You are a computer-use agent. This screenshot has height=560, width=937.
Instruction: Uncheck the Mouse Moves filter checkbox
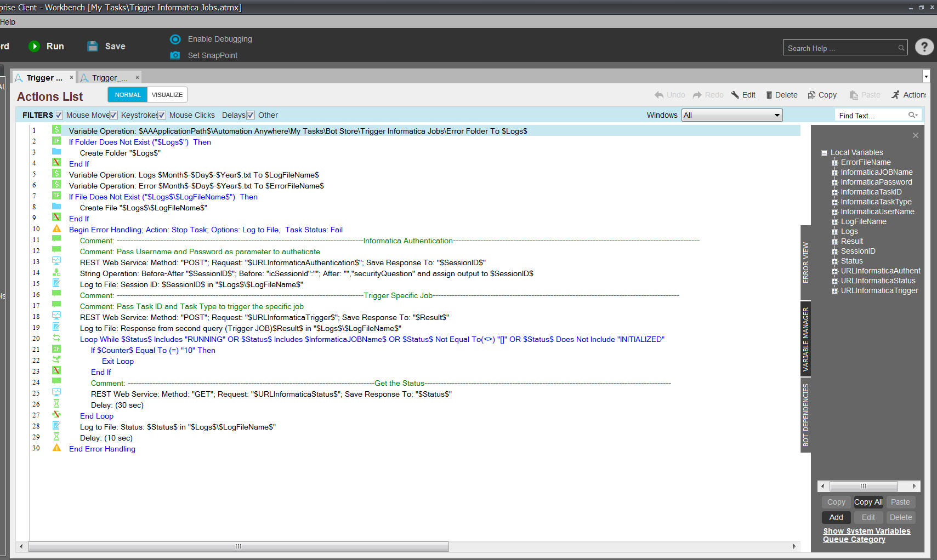tap(59, 115)
